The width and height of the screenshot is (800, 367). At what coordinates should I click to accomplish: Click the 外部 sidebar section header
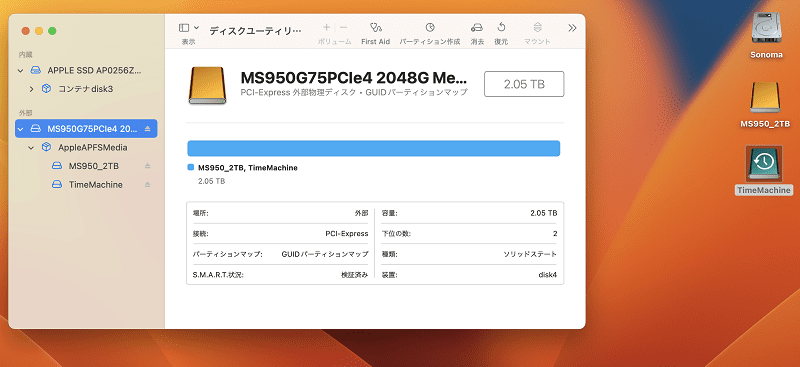(x=26, y=113)
